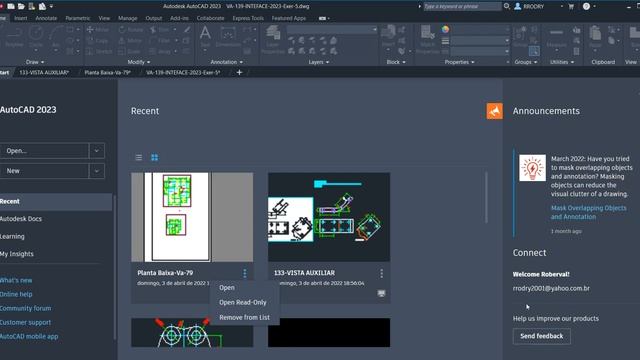
Task: Click the Save icon in quick access toolbar
Action: coord(31,7)
